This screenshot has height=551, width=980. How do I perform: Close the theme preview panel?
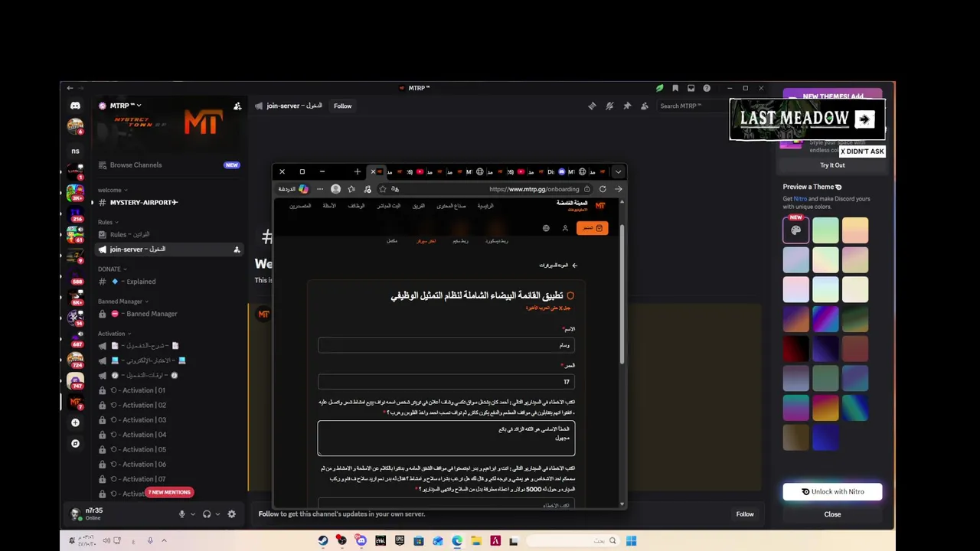point(832,514)
